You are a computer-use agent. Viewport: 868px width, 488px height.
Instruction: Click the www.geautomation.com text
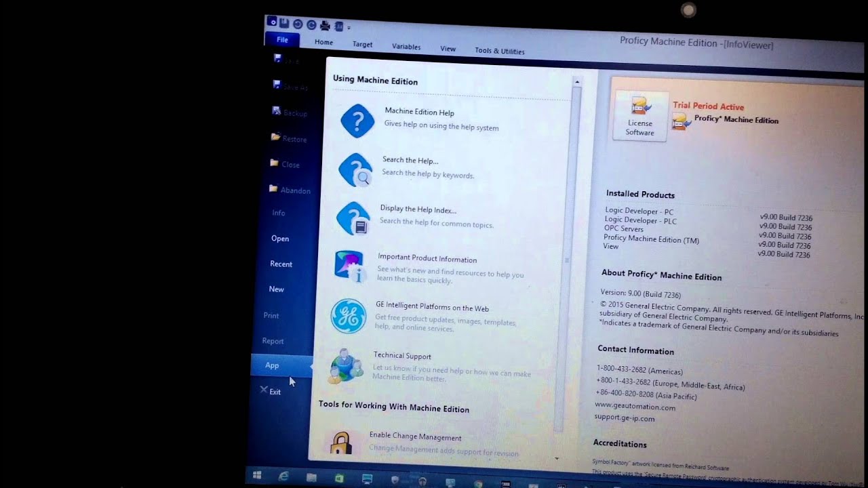[x=635, y=407]
